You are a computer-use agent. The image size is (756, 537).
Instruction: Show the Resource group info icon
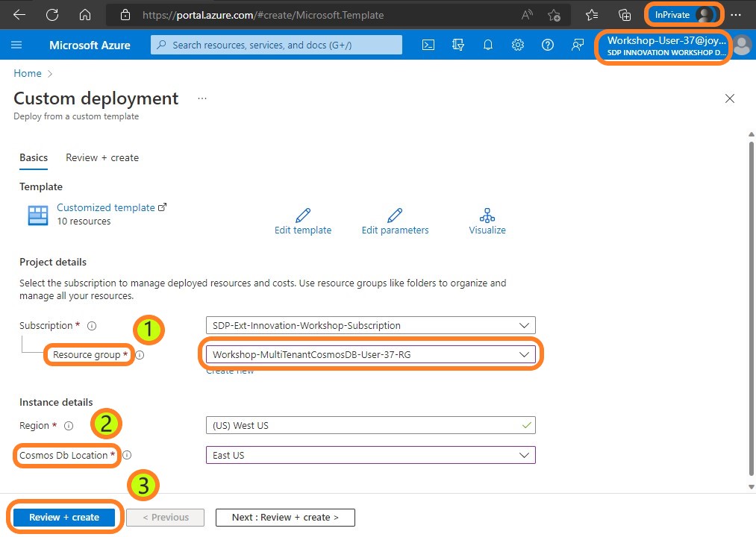tap(140, 355)
